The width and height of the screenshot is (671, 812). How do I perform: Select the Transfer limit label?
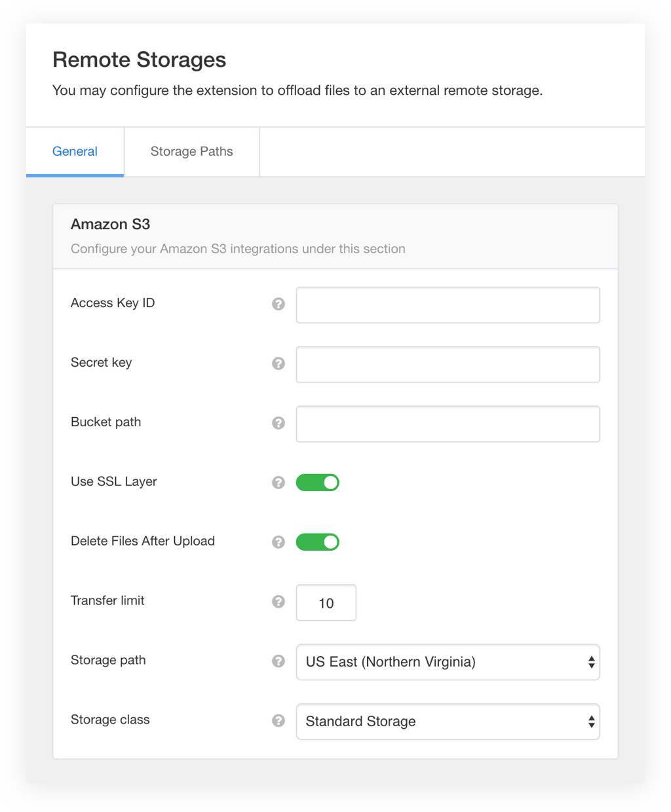click(x=107, y=600)
